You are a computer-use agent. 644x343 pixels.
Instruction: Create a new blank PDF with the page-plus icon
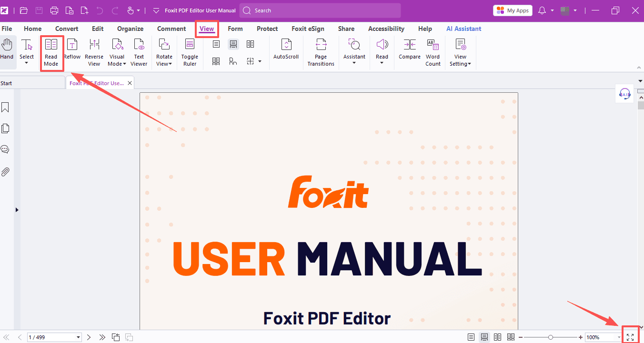point(84,10)
